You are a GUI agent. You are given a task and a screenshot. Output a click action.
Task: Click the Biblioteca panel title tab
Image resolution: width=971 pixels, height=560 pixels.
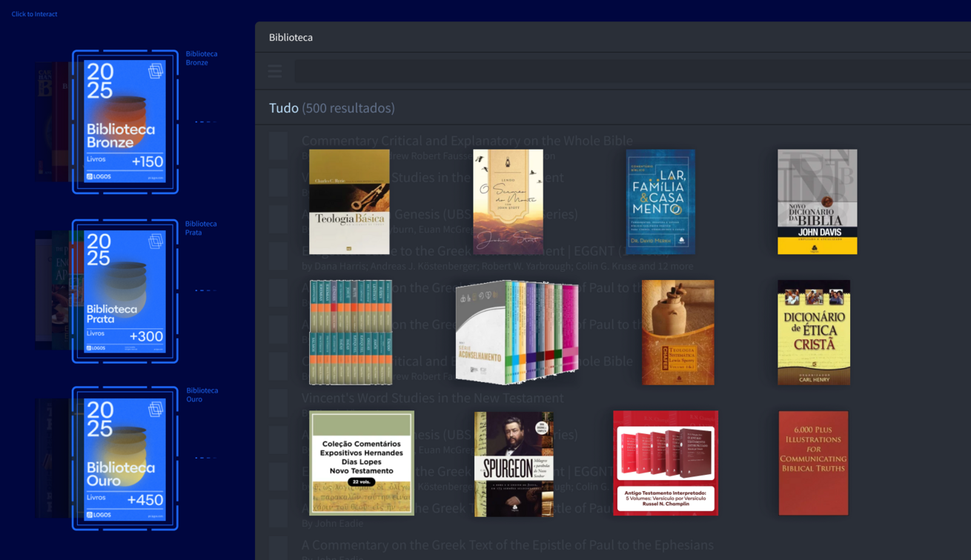[x=291, y=37]
